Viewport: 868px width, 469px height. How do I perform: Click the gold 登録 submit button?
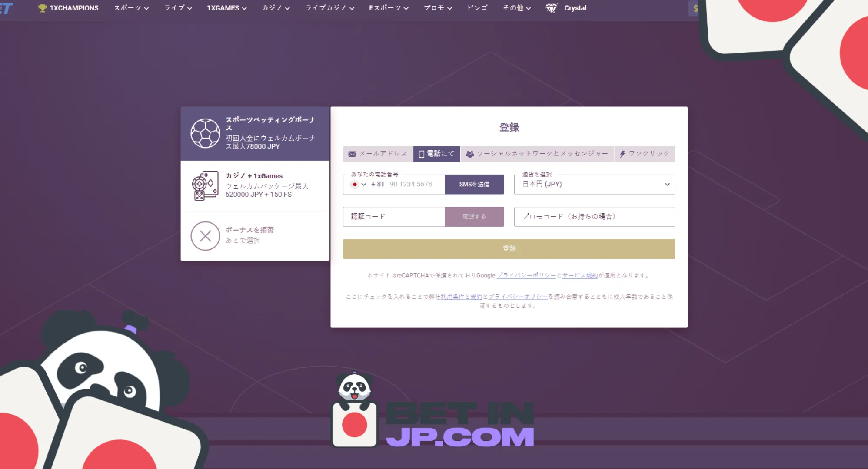[509, 249]
